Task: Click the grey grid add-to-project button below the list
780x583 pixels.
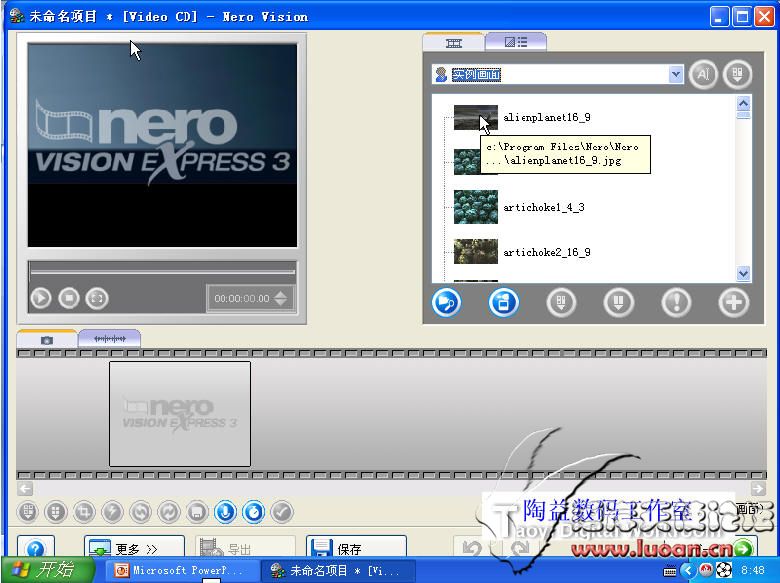Action: (x=561, y=302)
